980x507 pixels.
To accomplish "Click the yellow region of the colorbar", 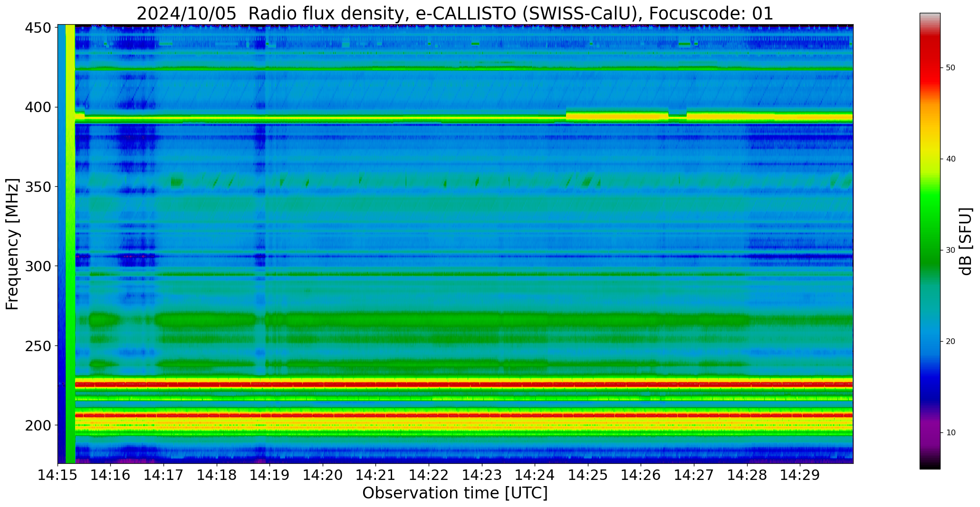I will click(930, 152).
